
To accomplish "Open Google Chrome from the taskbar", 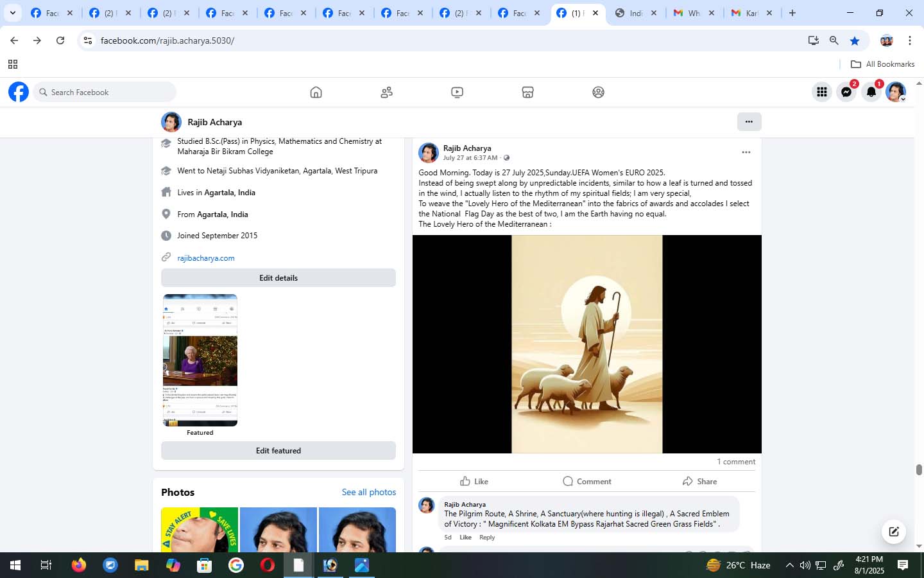I will [236, 565].
